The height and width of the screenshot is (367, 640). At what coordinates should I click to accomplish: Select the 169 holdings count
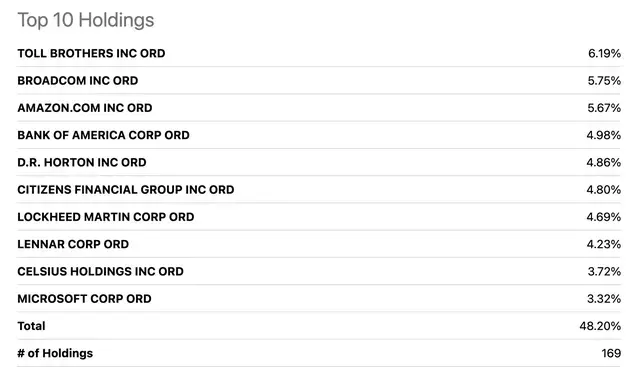pyautogui.click(x=611, y=354)
